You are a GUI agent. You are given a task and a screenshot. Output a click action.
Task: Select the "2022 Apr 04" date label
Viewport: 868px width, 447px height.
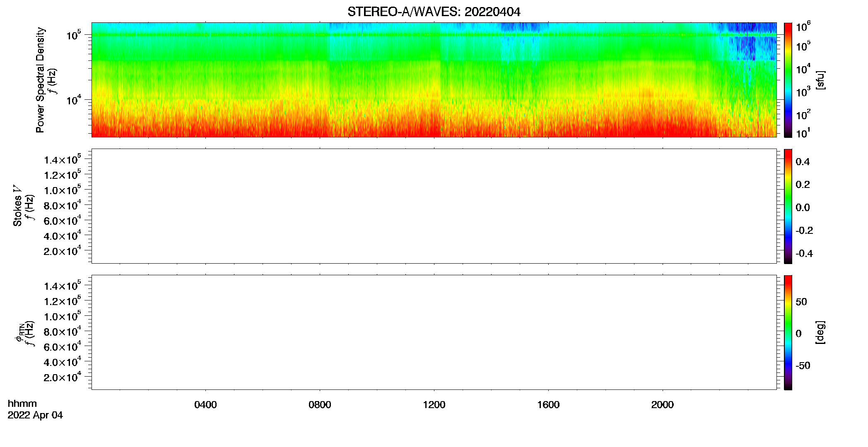click(x=35, y=415)
